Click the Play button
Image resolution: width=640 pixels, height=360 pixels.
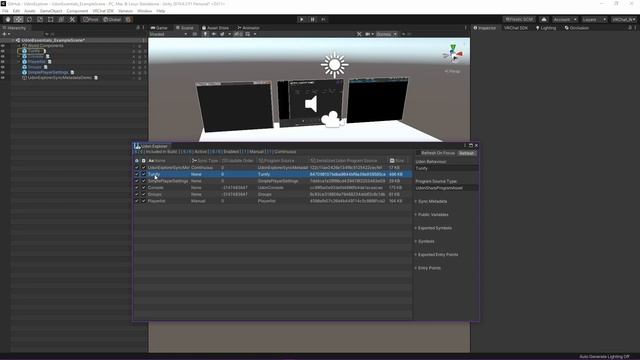[x=302, y=20]
